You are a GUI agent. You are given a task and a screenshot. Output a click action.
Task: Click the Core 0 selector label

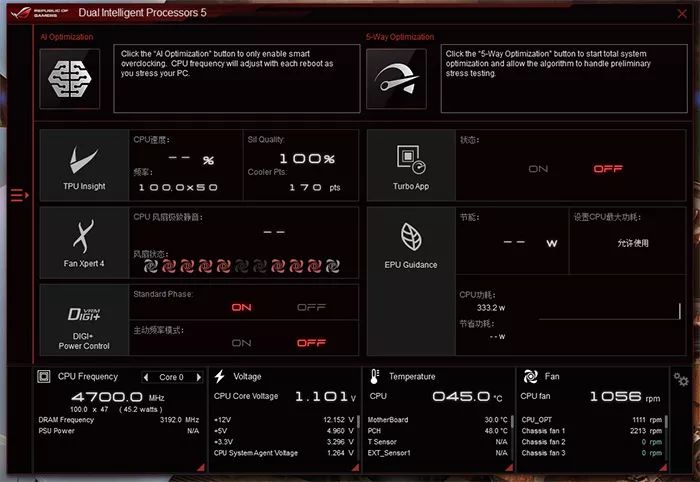click(171, 377)
